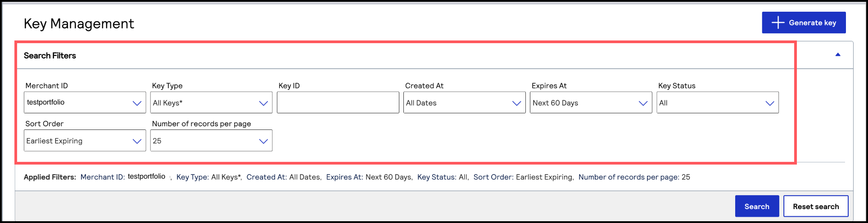The height and width of the screenshot is (223, 868).
Task: Open the Sort Order dropdown
Action: pyautogui.click(x=85, y=140)
